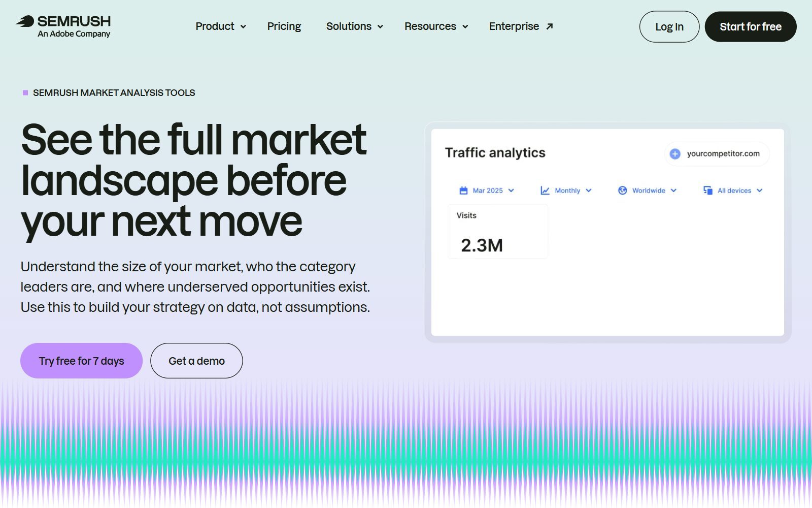Click the line chart icon beside Monthly
Screen dimensions: 812x508
[545, 190]
